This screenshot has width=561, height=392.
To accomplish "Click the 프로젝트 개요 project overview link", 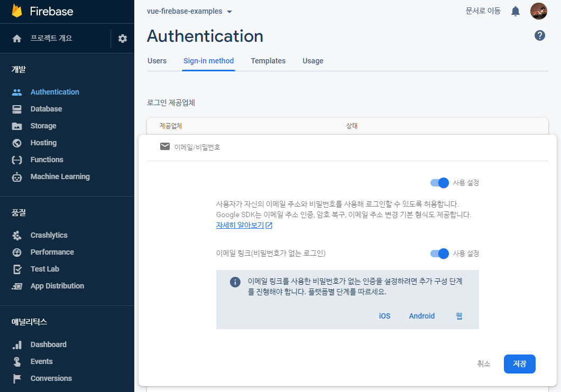I will (x=51, y=38).
